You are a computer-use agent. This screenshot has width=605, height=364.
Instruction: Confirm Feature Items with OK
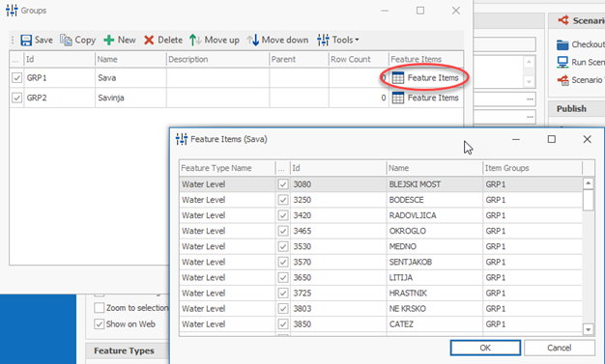coord(485,348)
